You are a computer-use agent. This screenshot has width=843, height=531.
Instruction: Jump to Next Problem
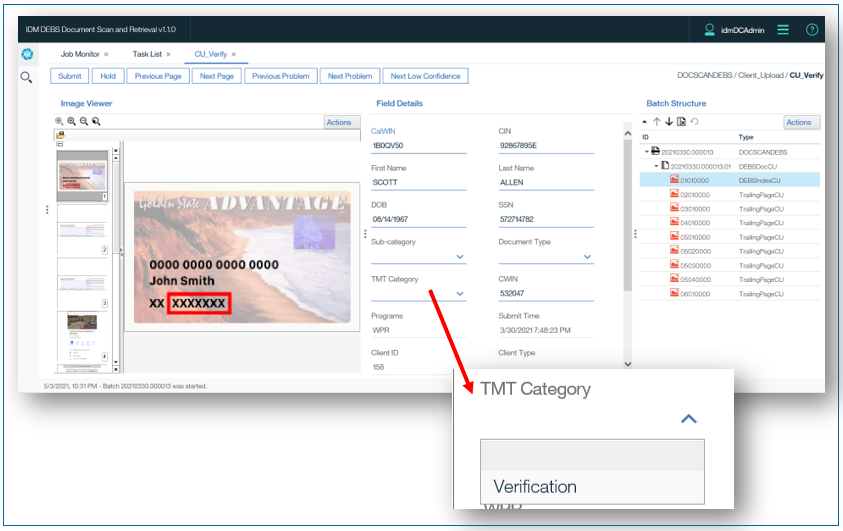point(350,76)
